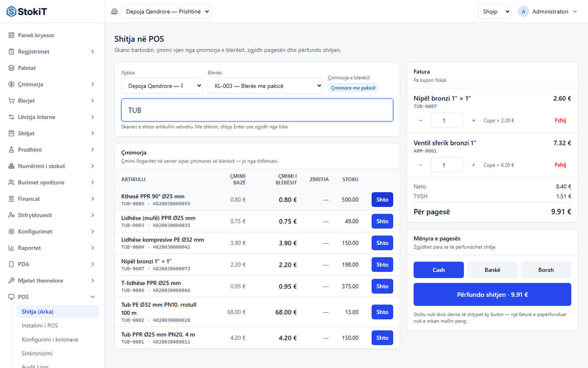Open the Blerësi customer dropdown

[x=266, y=86]
